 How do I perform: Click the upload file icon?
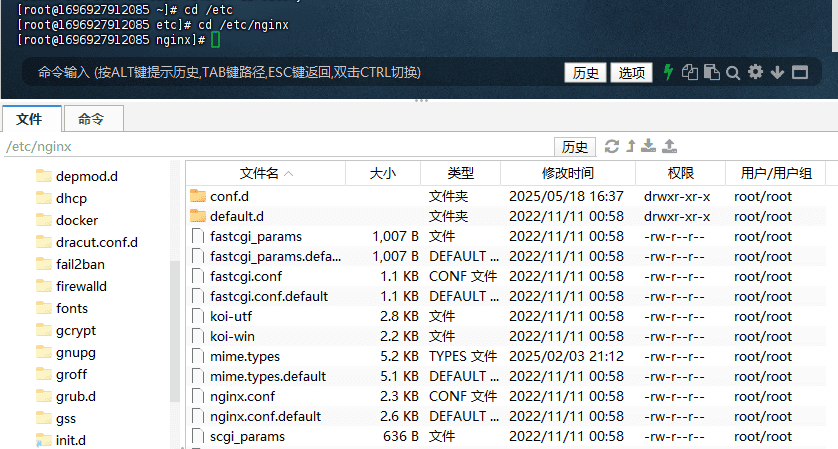click(x=670, y=146)
